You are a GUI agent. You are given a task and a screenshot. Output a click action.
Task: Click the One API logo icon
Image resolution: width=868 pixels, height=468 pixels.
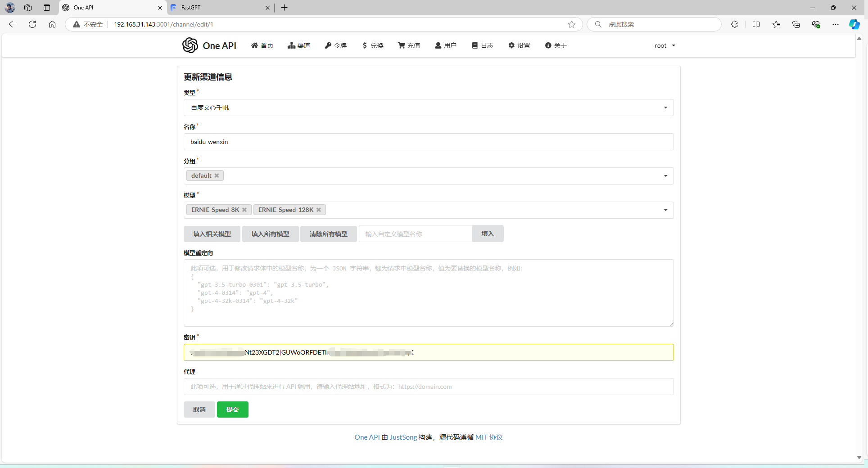pyautogui.click(x=190, y=45)
